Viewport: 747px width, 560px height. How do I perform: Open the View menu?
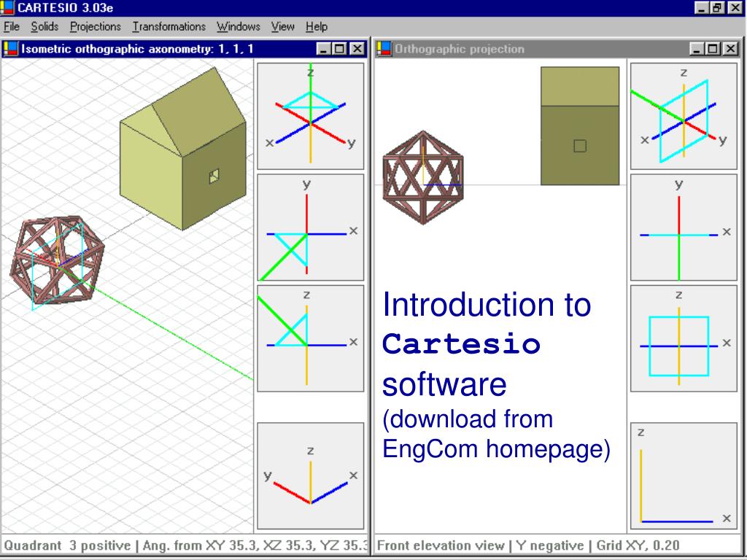click(x=282, y=27)
